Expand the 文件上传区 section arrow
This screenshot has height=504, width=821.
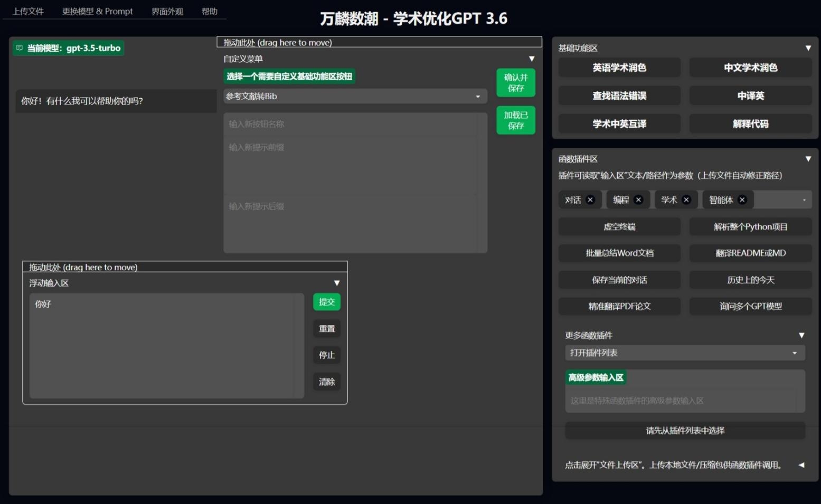(x=801, y=465)
